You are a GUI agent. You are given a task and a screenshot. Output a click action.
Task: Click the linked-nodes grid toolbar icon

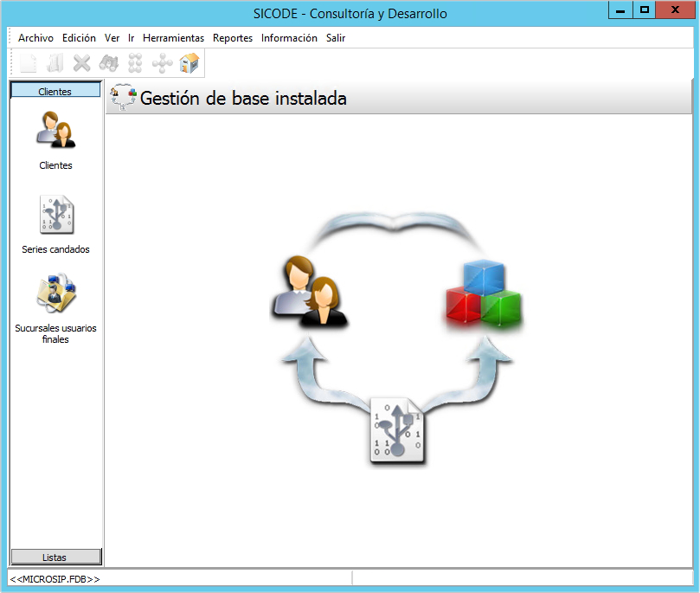pos(135,63)
